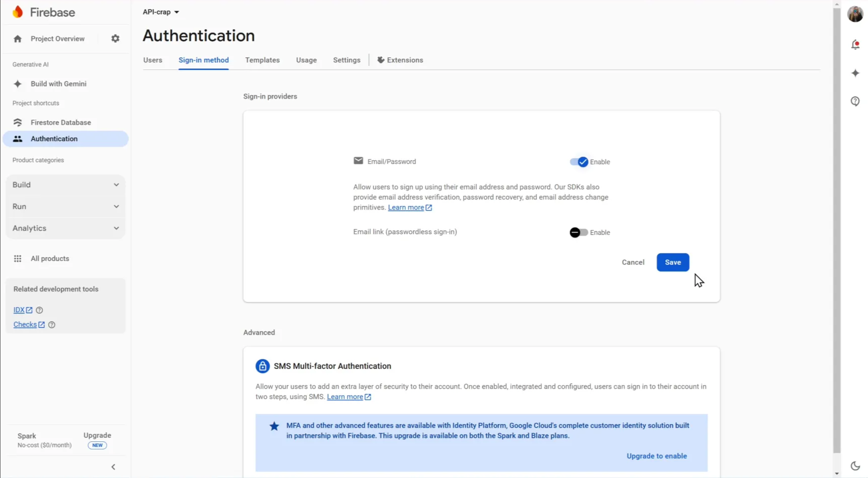Click the Firebase flame logo
868x478 pixels.
(x=18, y=12)
